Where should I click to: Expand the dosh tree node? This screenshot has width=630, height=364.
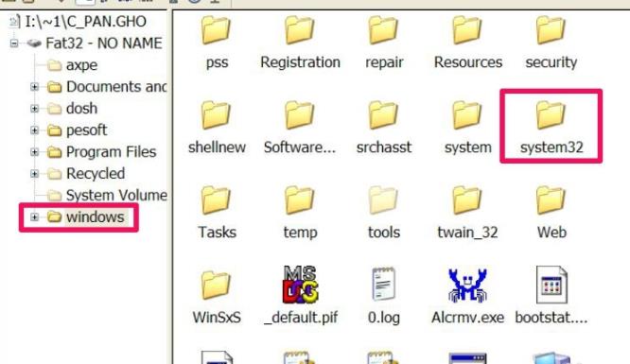tap(35, 108)
